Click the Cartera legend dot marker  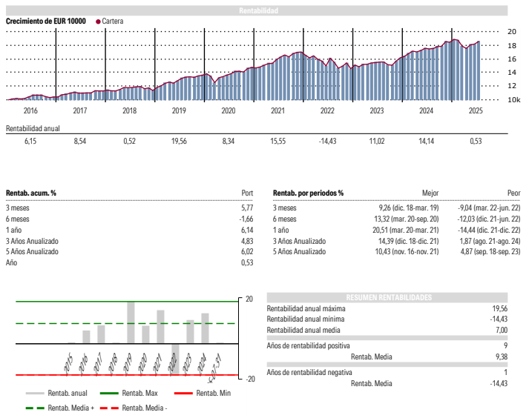98,21
